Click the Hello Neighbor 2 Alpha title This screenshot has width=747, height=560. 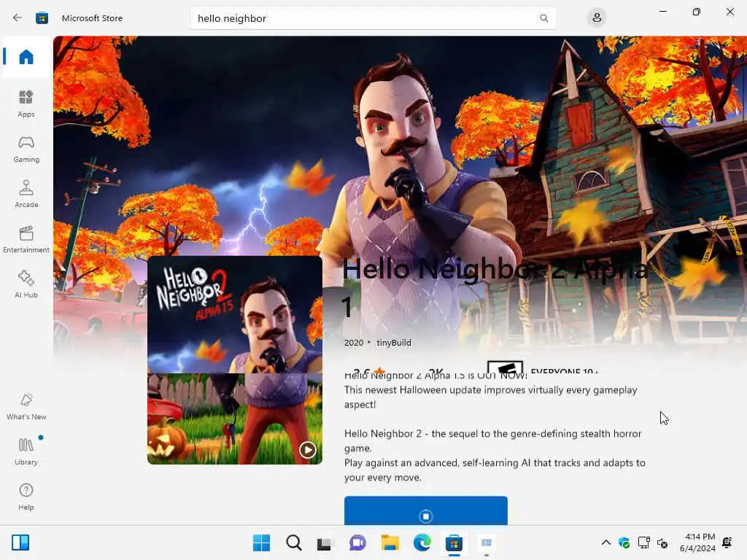click(495, 287)
